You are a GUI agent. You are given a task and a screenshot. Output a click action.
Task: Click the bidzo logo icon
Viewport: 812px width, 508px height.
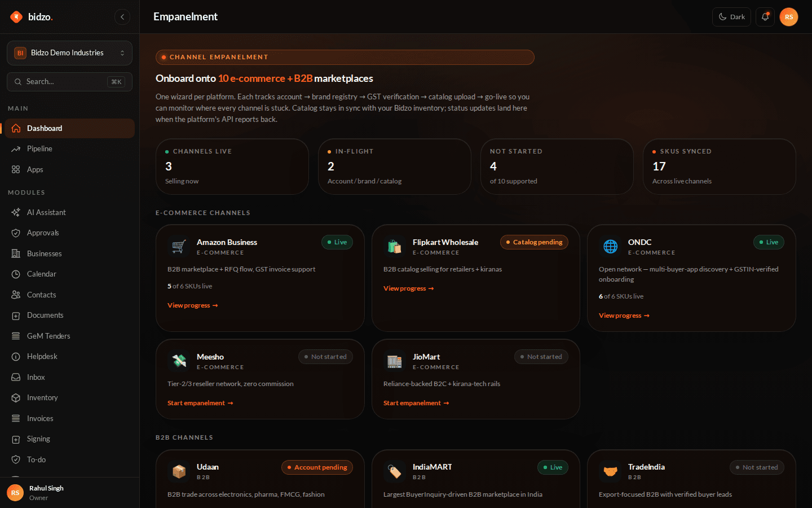click(x=16, y=17)
